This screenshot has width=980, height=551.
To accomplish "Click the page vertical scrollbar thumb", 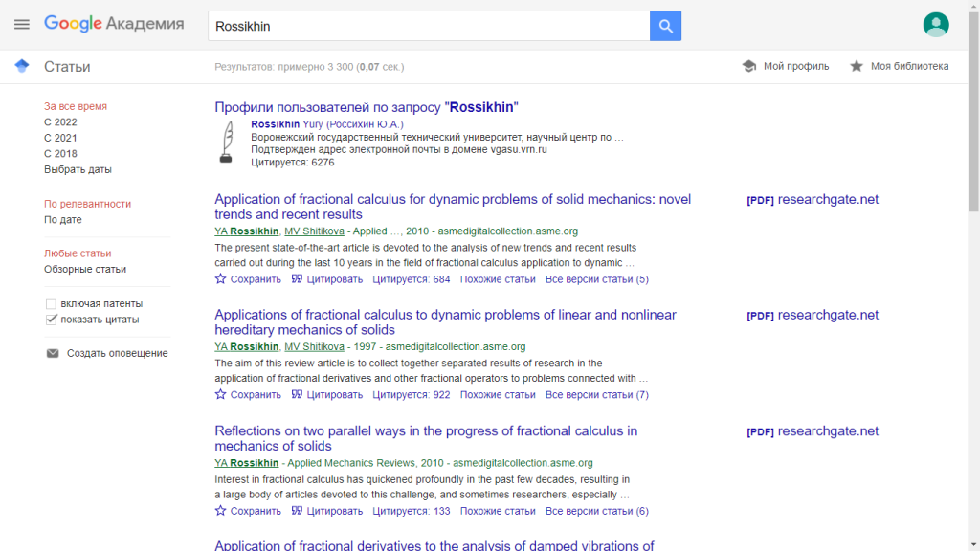I will [973, 111].
